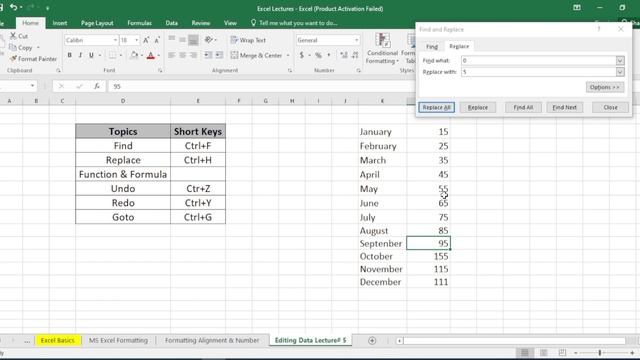Screen dimensions: 640x360
Task: Select the Ctrl+H cell
Action: coord(198,160)
